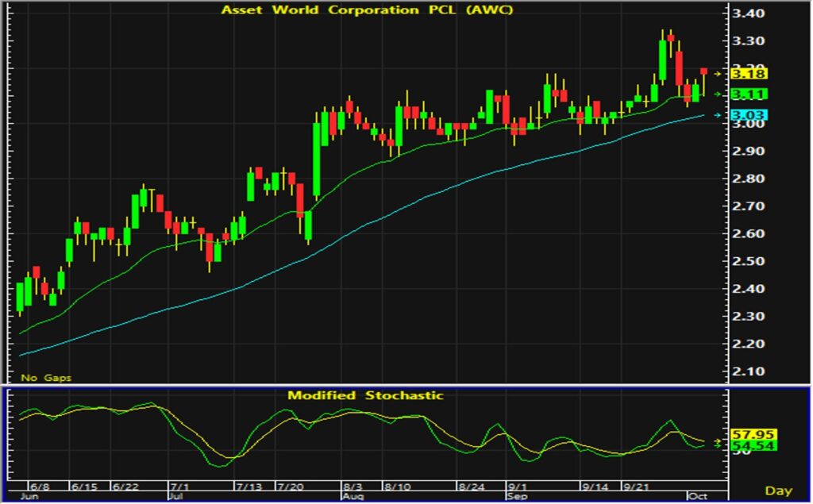Click the "No Gaps" label
The image size is (813, 504).
[x=46, y=378]
